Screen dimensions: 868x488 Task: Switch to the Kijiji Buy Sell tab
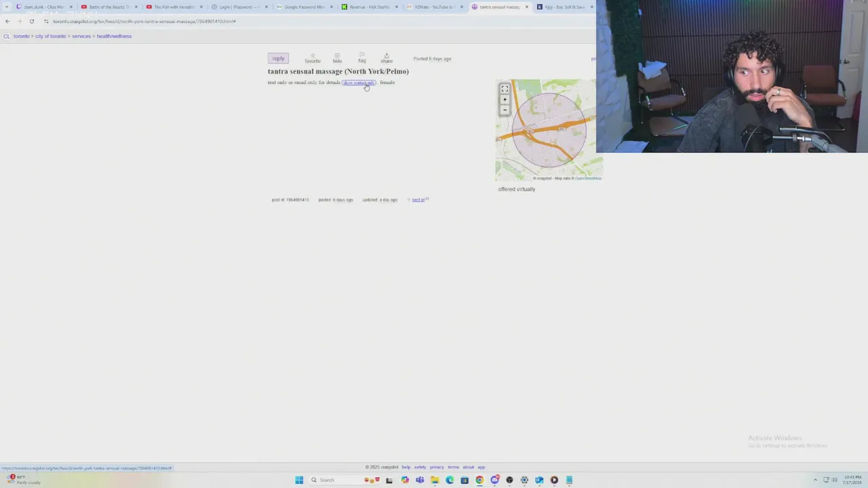tap(564, 7)
